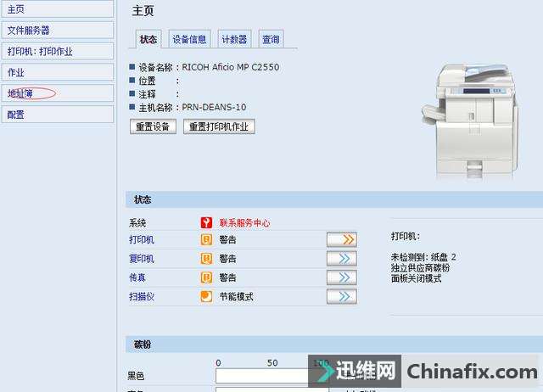The height and width of the screenshot is (392, 543).
Task: Click the red wrench system alert icon
Action: coord(206,222)
